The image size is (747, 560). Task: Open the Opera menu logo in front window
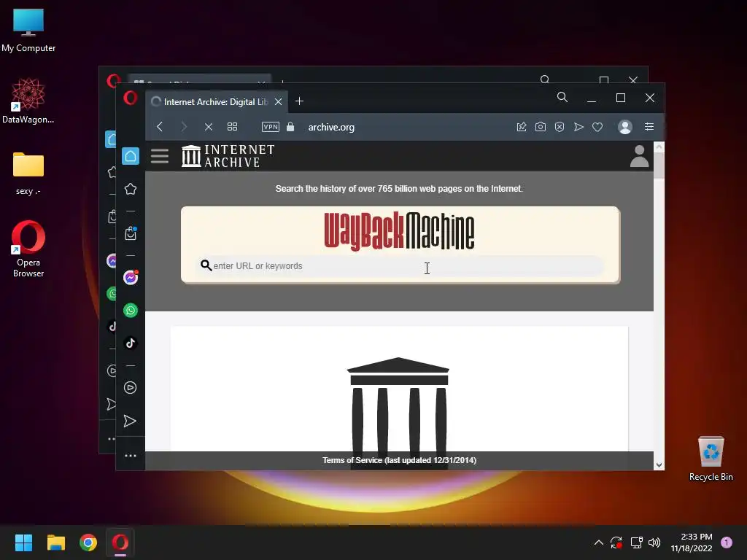[x=130, y=98]
